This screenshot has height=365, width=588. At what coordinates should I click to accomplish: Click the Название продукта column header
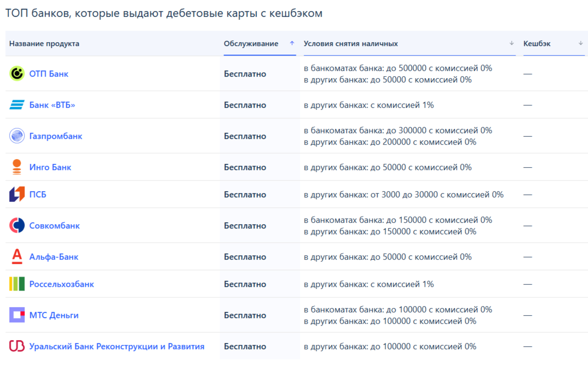pyautogui.click(x=44, y=44)
